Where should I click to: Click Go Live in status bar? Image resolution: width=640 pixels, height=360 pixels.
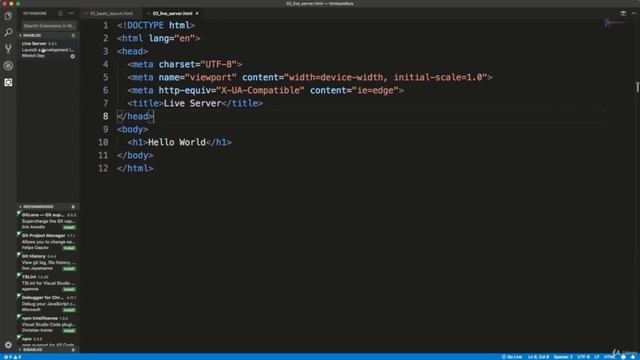[512, 357]
